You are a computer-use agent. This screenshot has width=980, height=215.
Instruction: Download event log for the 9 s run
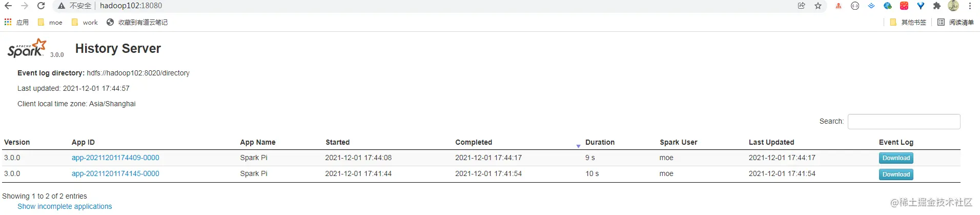coord(896,158)
